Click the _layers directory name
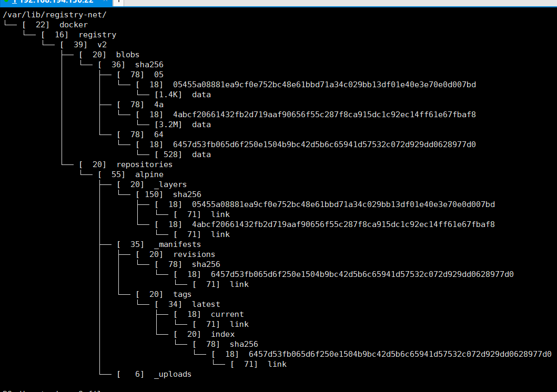Image resolution: width=557 pixels, height=392 pixels. [x=170, y=184]
